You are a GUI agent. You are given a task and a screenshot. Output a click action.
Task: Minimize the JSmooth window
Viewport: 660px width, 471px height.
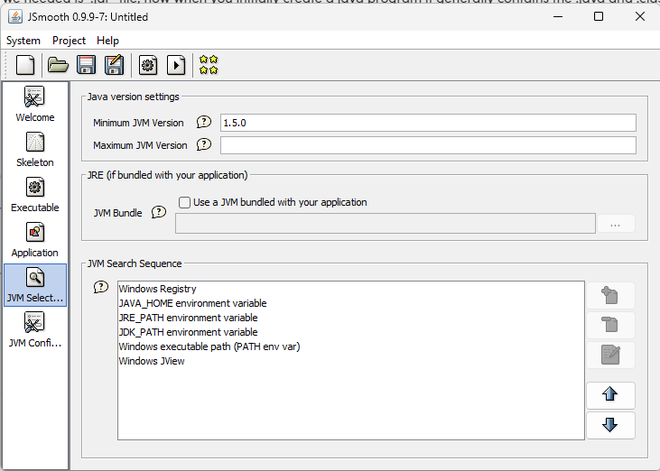[558, 16]
